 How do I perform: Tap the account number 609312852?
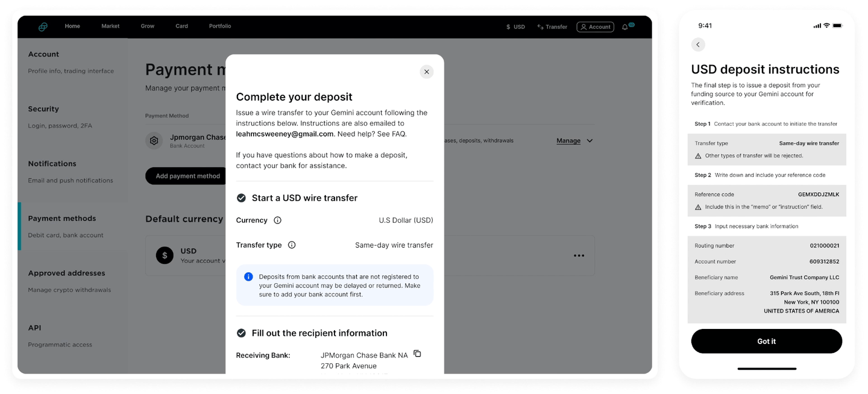[x=825, y=261]
